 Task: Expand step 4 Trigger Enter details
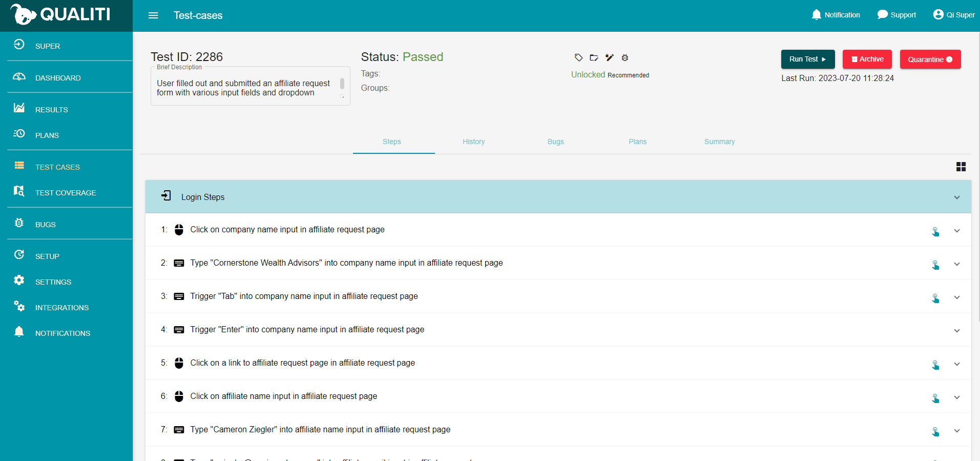pos(956,331)
